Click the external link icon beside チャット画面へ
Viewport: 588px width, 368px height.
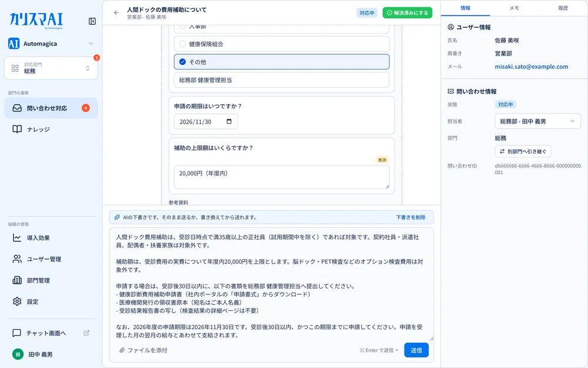86,333
